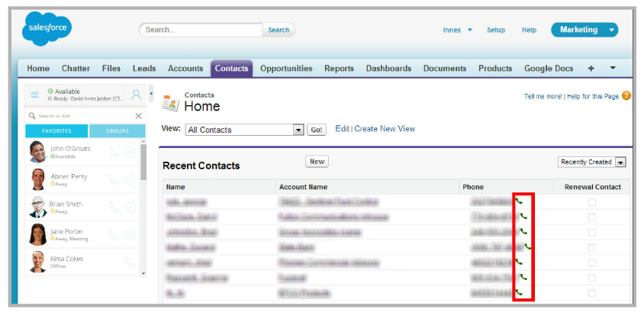Viewport: 644px width, 312px height.
Task: Open the Accounts tab
Action: (x=185, y=69)
